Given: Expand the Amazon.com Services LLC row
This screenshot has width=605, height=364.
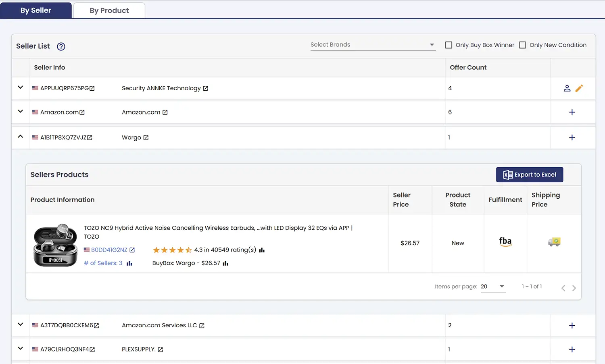Looking at the screenshot, I should pos(20,325).
